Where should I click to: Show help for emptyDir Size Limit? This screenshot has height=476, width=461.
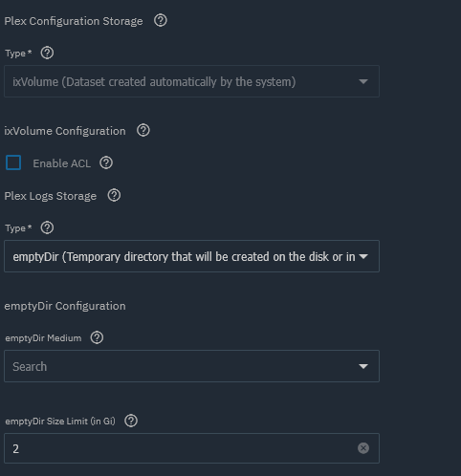click(x=131, y=421)
